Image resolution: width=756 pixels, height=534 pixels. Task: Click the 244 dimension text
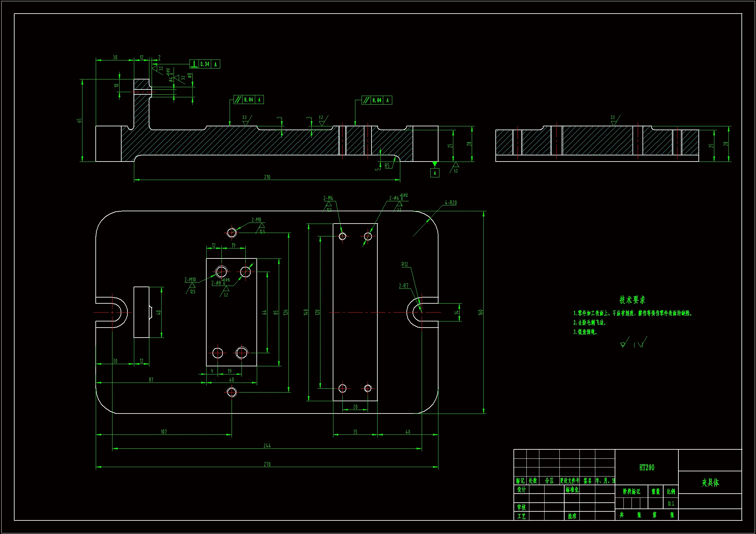tap(267, 446)
